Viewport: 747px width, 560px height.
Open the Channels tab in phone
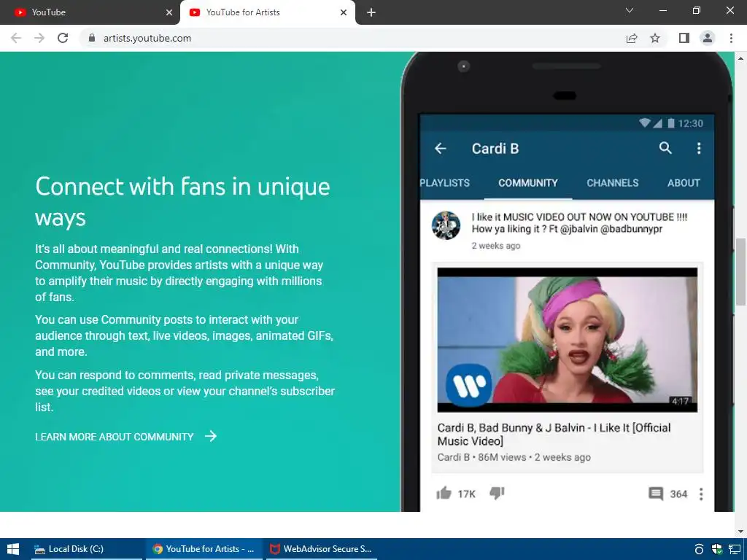coord(612,183)
